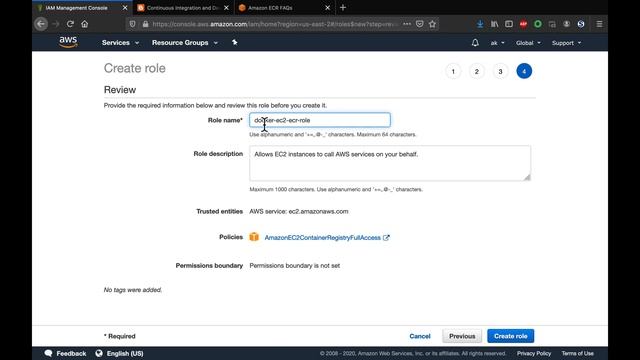
Task: Click the green circle extension icon
Action: pyautogui.click(x=538, y=24)
